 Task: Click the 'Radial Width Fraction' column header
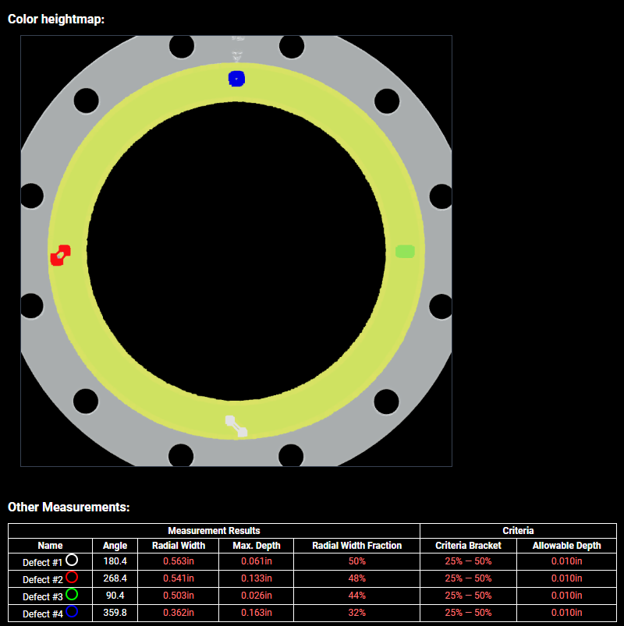coord(357,546)
